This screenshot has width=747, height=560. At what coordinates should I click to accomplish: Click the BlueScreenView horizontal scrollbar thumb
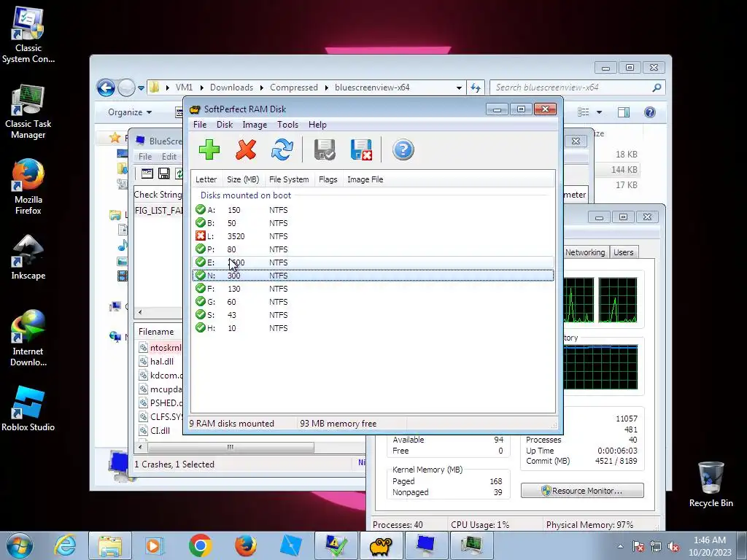(231, 448)
